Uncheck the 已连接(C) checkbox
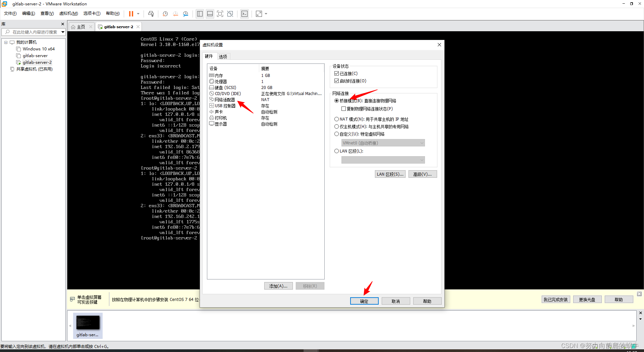Screen dimensions: 644x352 pos(336,73)
